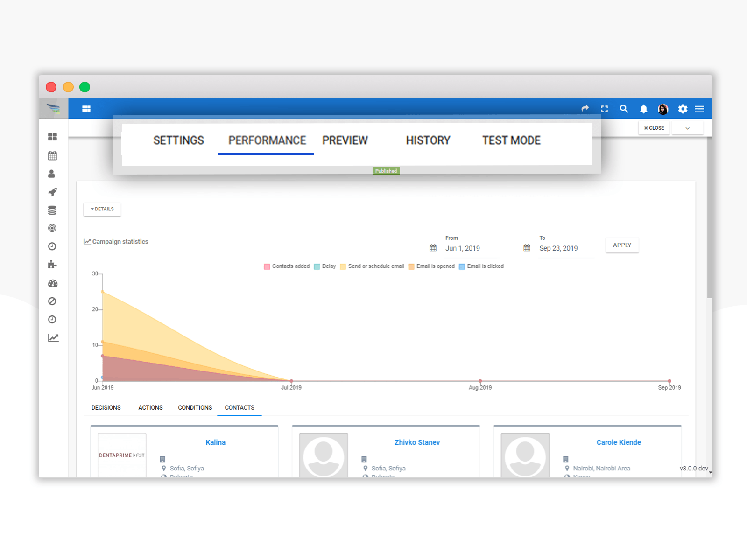Open the gauge dashboard icon in sidebar
The width and height of the screenshot is (747, 560).
coord(53,283)
